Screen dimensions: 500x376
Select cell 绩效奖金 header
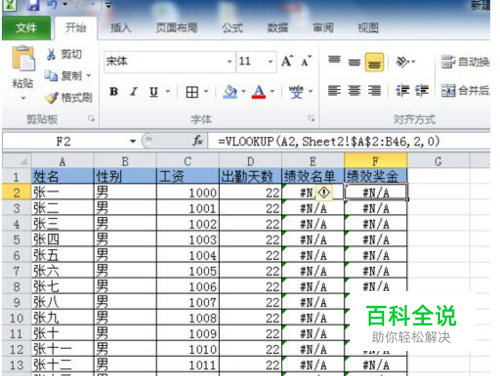coord(376,176)
